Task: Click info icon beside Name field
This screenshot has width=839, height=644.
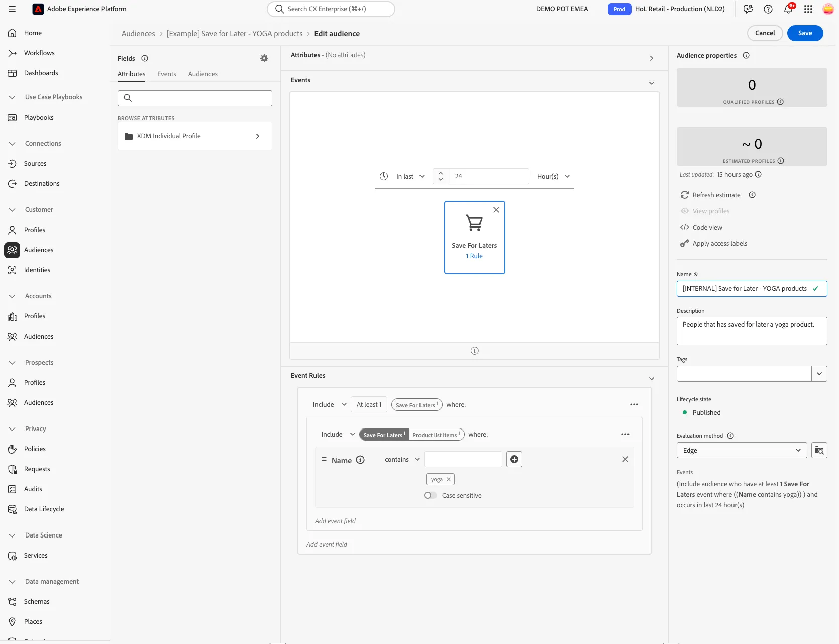Action: point(360,460)
